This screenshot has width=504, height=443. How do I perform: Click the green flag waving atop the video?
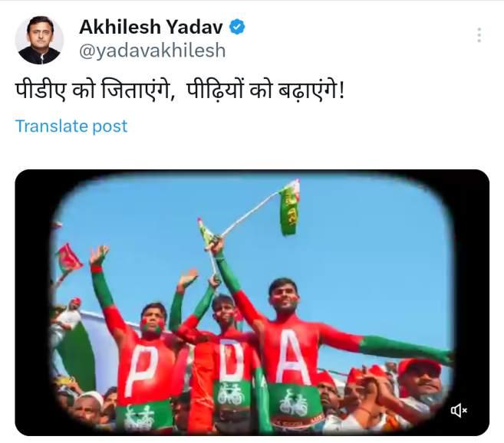click(289, 208)
